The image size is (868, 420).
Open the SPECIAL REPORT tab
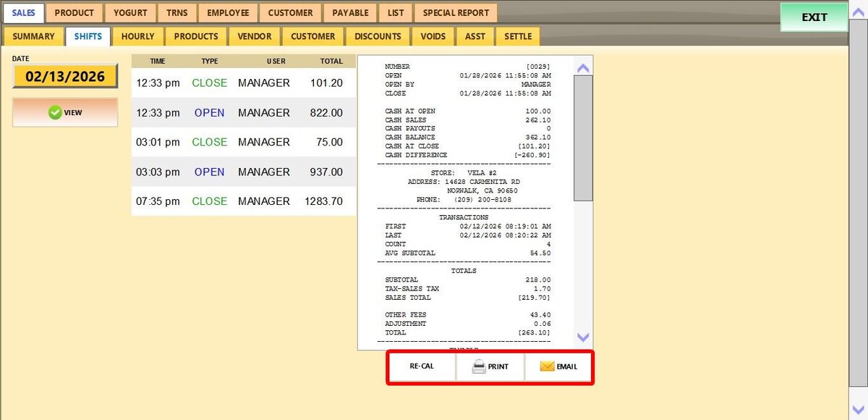456,13
